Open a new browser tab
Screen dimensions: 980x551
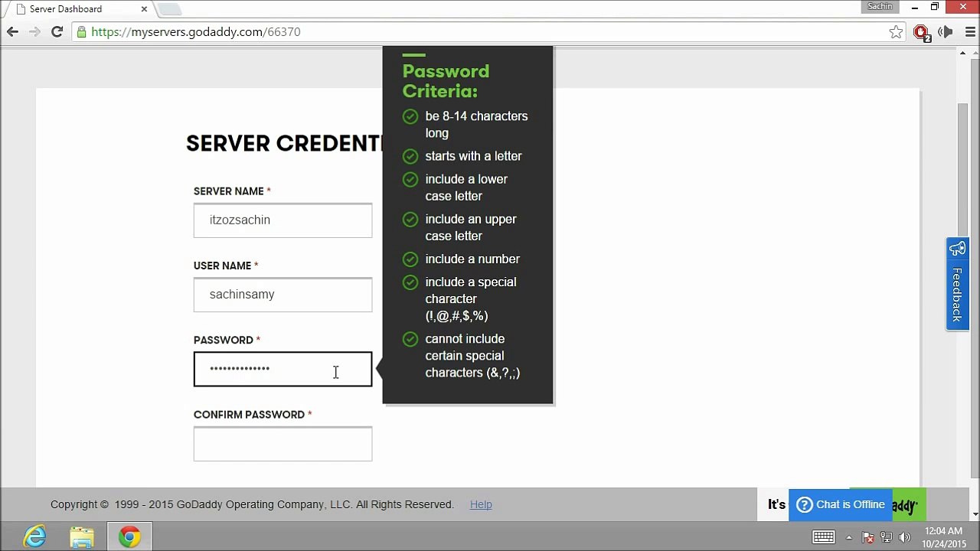169,9
